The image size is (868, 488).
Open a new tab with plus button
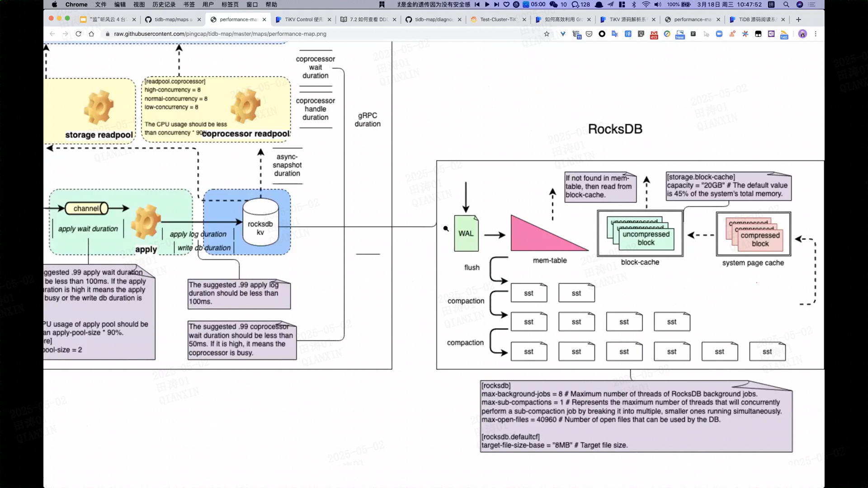(798, 19)
